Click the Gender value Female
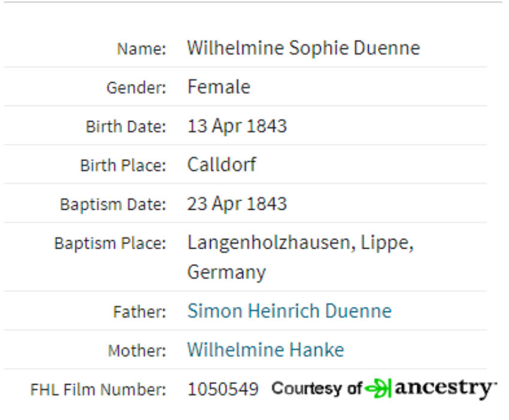509x420 pixels. point(219,87)
